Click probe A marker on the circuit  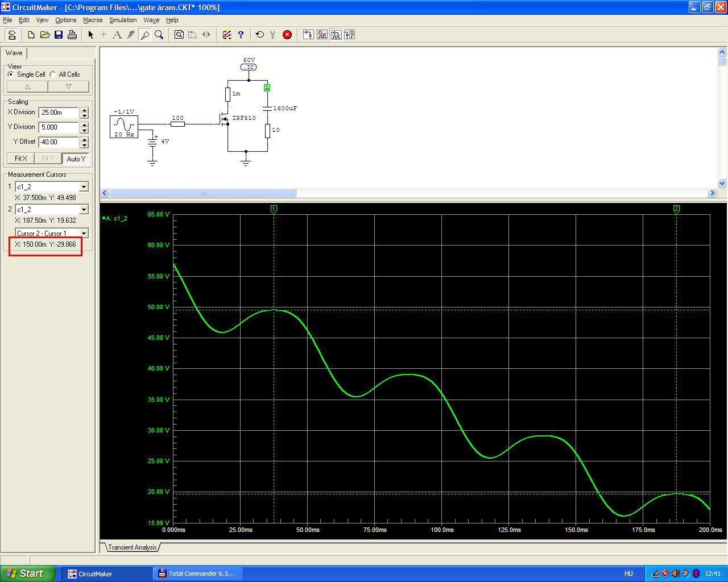pos(267,88)
